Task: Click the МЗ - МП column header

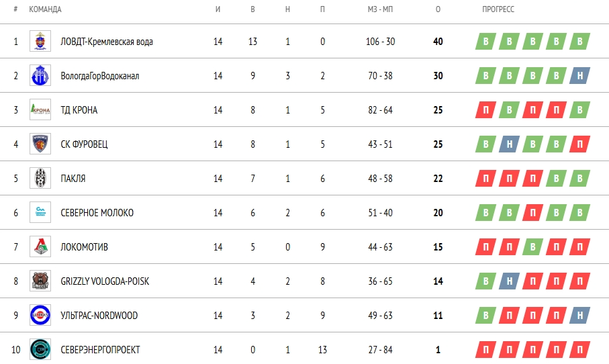Action: (380, 9)
